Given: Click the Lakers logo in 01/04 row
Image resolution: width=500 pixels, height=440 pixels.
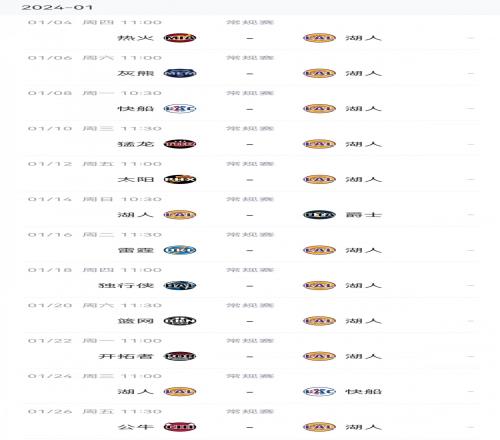Looking at the screenshot, I should tap(319, 38).
